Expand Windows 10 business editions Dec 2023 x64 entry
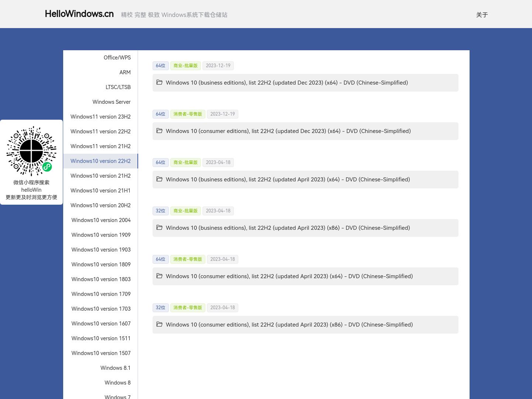The height and width of the screenshot is (399, 532). 305,83
